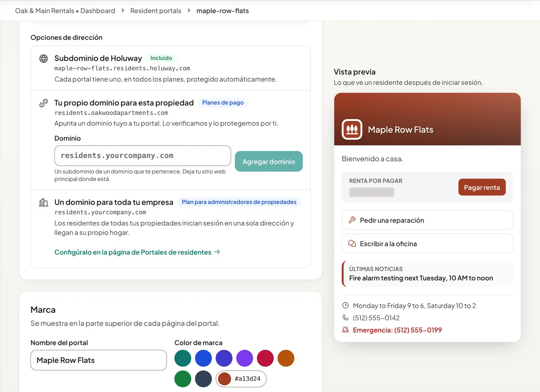Click the globe icon beside Subdominio de Holuway
The image size is (540, 392).
44,59
